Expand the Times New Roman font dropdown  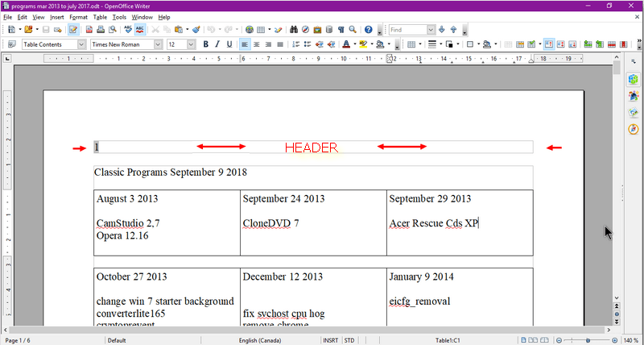(x=159, y=44)
